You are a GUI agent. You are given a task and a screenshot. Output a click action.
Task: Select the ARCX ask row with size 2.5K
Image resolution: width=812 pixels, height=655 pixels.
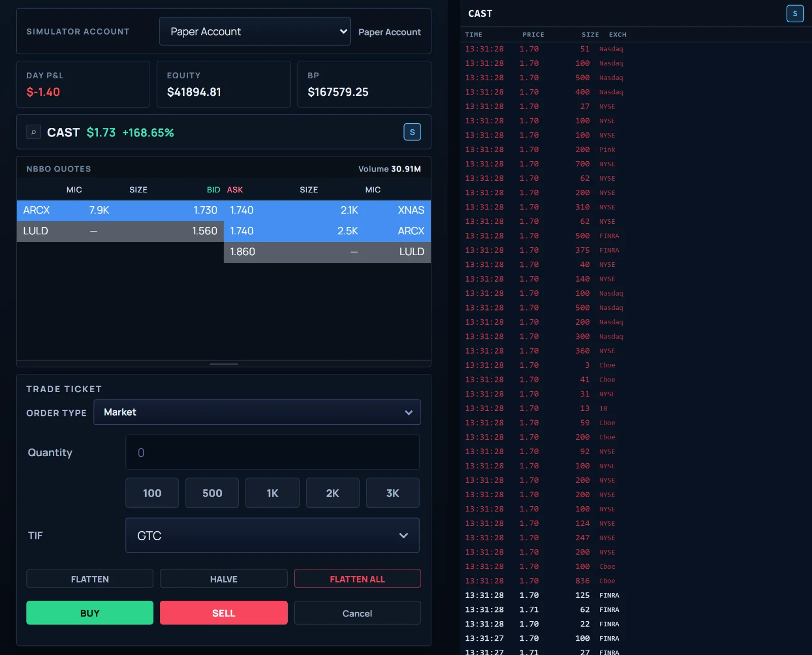(327, 231)
